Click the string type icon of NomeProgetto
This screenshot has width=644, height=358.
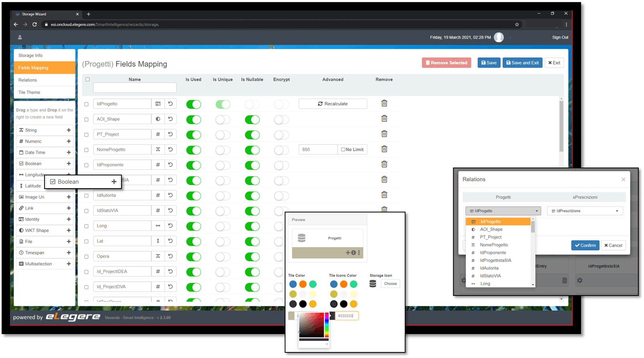coord(158,149)
